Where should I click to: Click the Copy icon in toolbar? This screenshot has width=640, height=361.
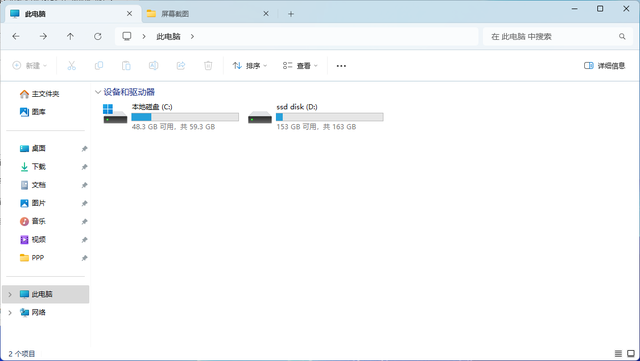click(99, 65)
